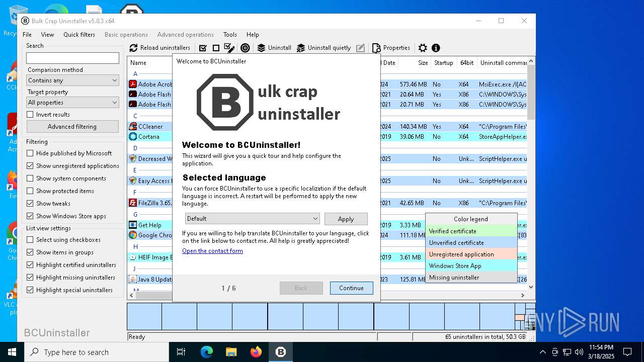Click the BCUninstaller taskbar icon
This screenshot has width=644, height=362.
click(280, 352)
